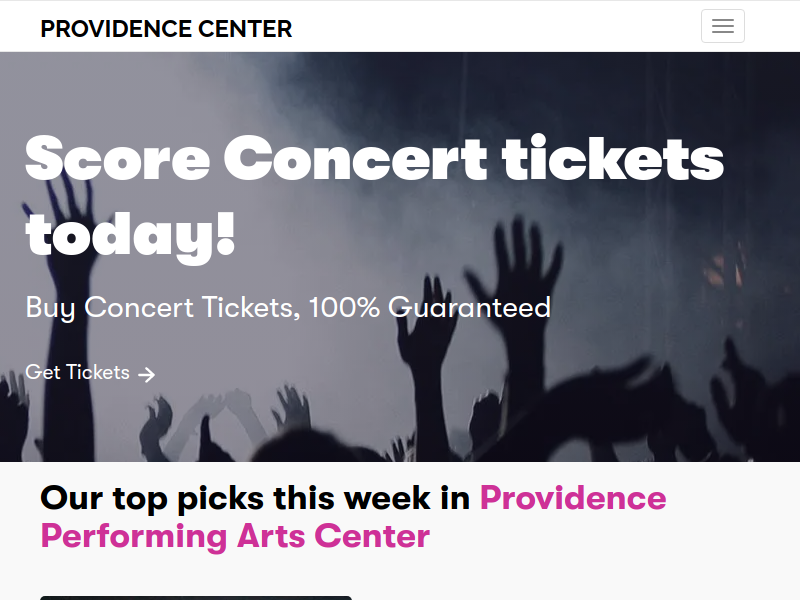Click the word 'Concert' in the big headline

pyautogui.click(x=355, y=158)
